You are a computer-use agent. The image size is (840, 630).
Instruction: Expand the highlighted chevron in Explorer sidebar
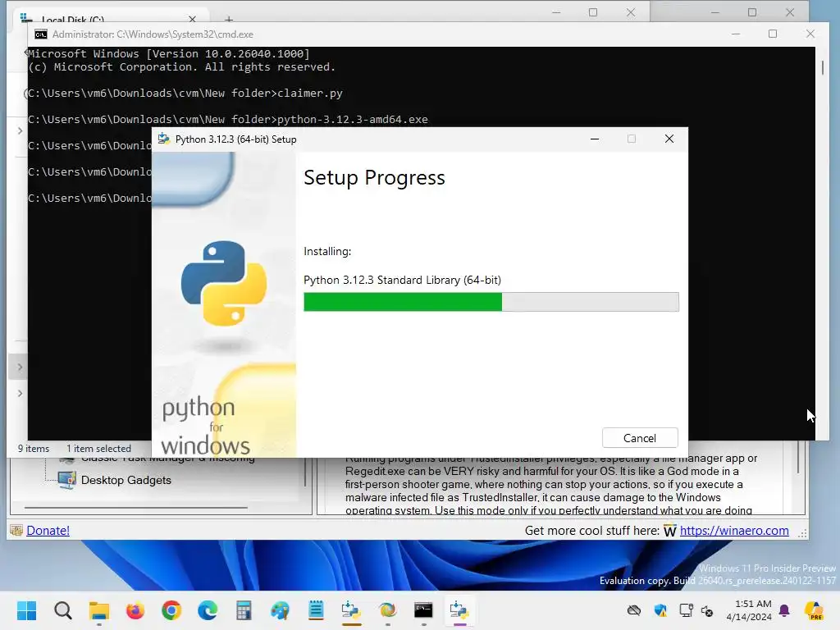tap(20, 367)
